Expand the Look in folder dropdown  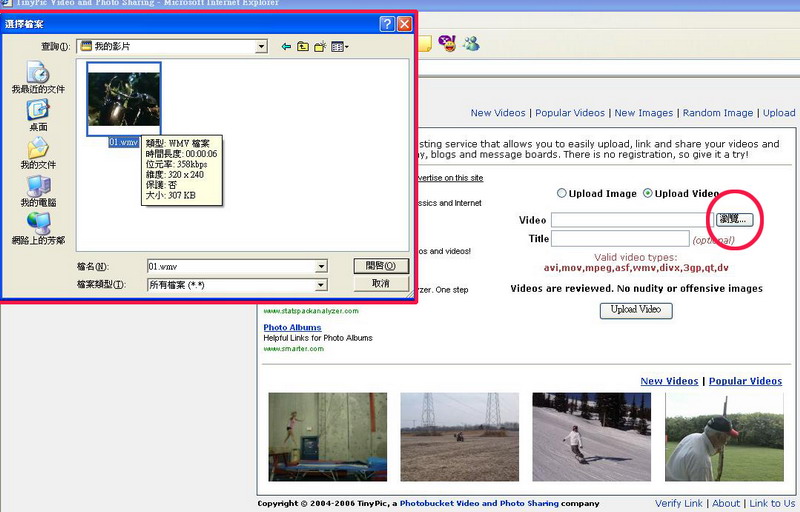click(261, 46)
